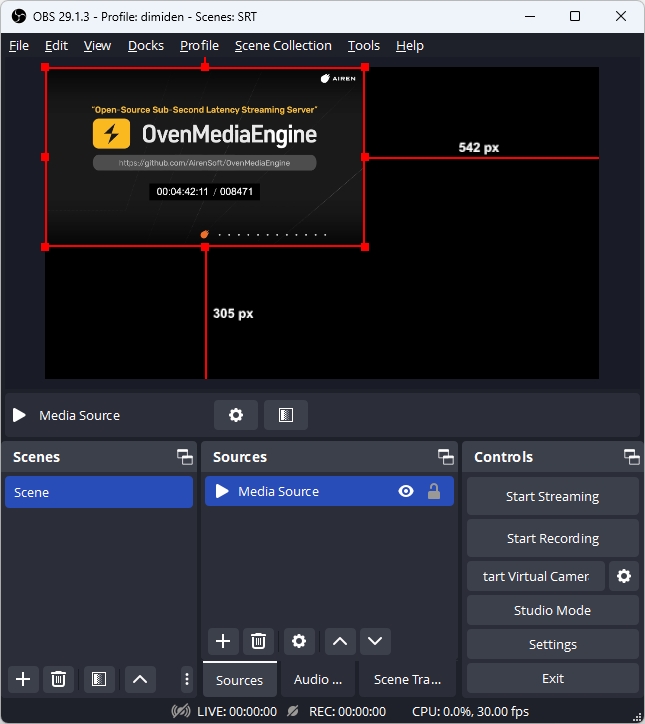This screenshot has width=645, height=724.
Task: Open the Docks menu
Action: point(146,46)
